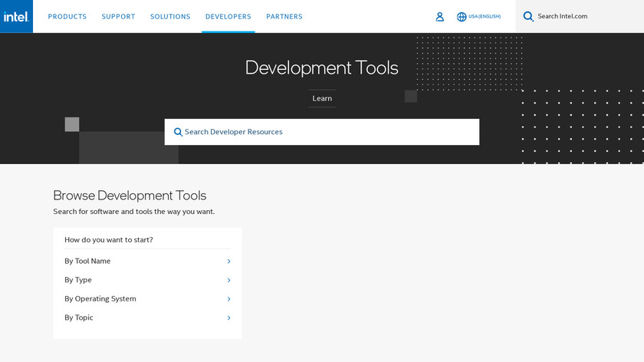This screenshot has height=362, width=644.
Task: Click the globe language icon
Action: (x=462, y=16)
